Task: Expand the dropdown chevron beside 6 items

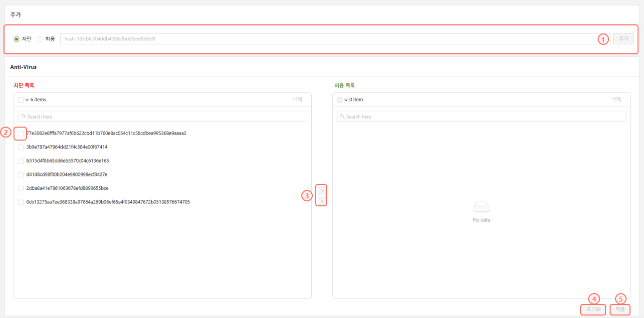Action: pyautogui.click(x=27, y=100)
